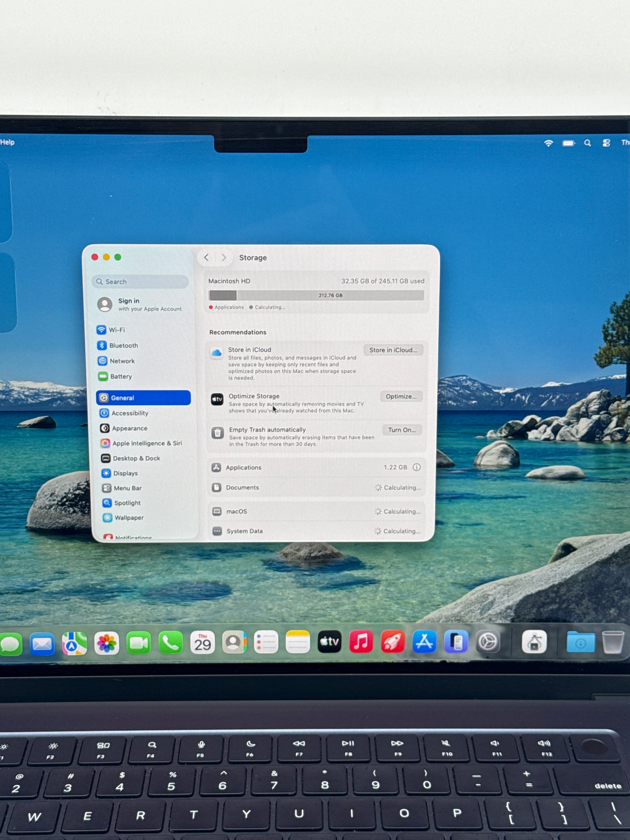Open Maps from the Dock
Screen dimensions: 630x840
pos(75,643)
